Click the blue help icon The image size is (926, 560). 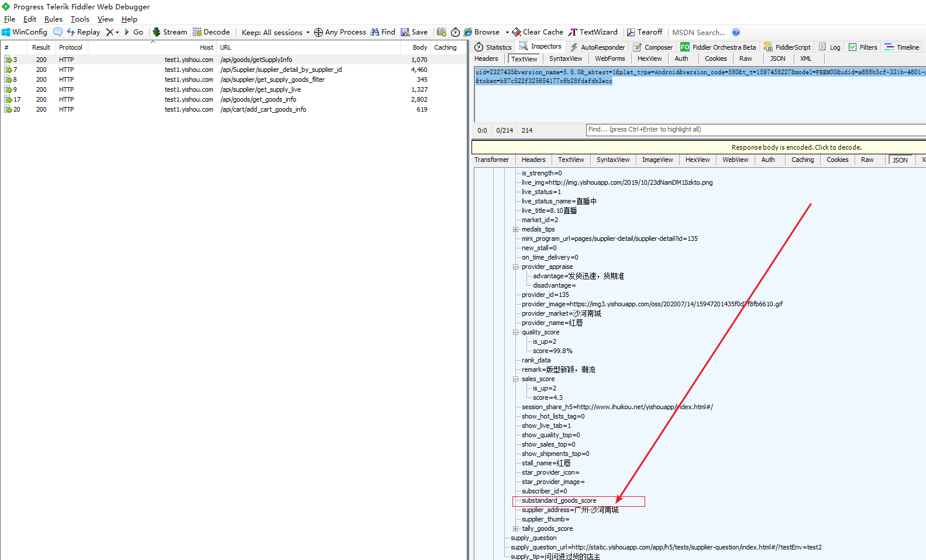click(736, 32)
